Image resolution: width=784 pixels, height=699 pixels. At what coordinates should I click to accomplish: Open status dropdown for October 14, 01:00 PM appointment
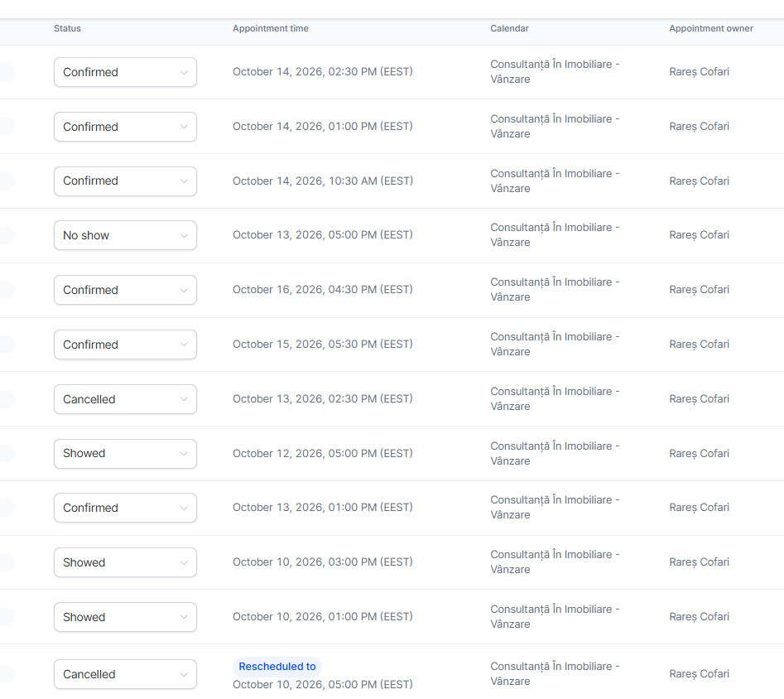[x=125, y=127]
